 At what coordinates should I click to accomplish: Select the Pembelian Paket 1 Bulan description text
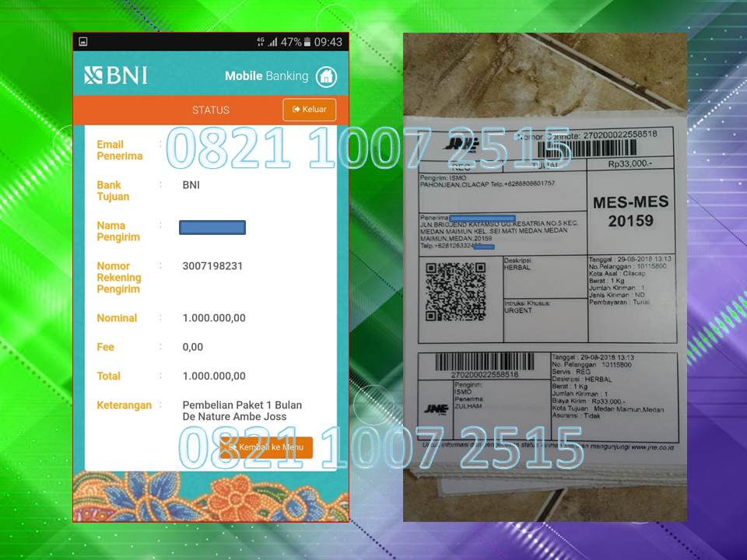click(242, 411)
